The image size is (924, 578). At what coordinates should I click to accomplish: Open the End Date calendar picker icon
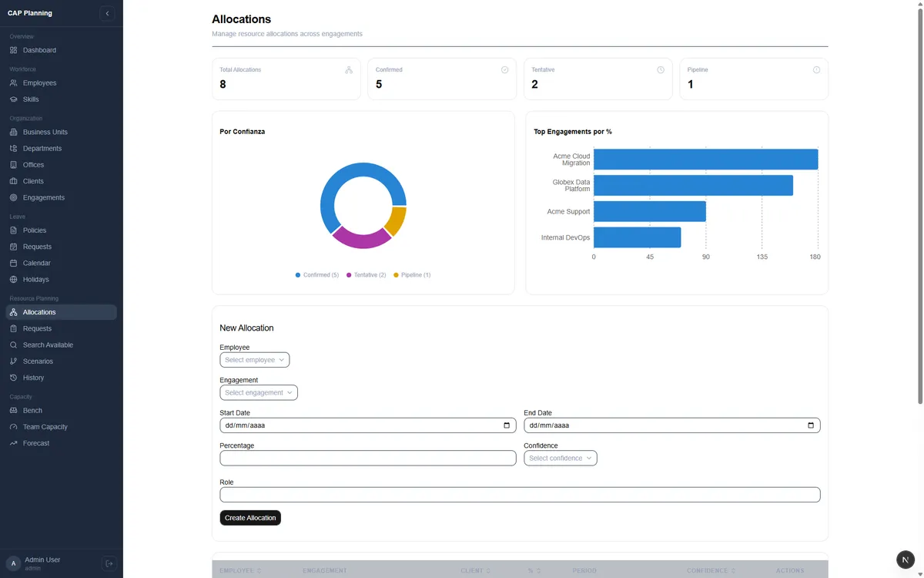click(x=811, y=425)
